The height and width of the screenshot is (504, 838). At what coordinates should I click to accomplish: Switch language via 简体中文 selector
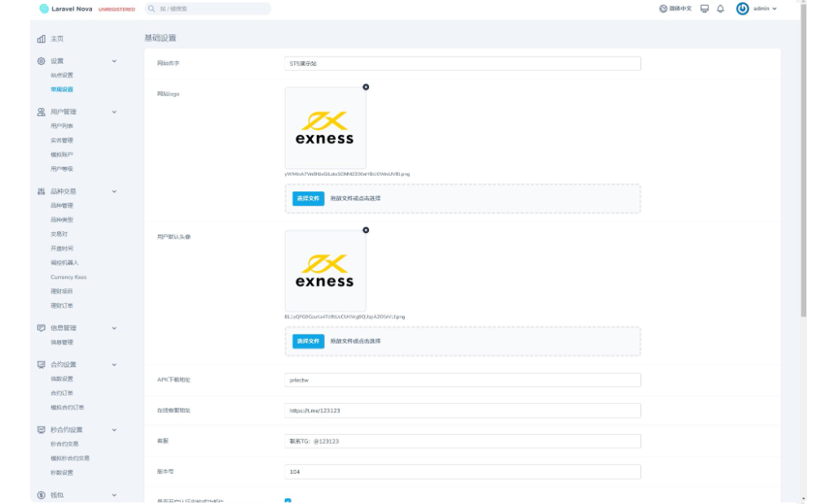[x=675, y=9]
